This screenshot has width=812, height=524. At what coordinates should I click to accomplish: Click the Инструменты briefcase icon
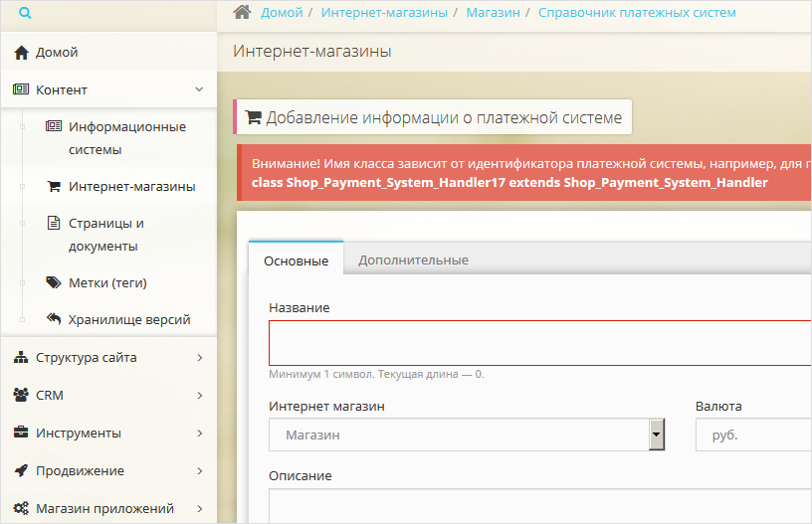point(21,433)
